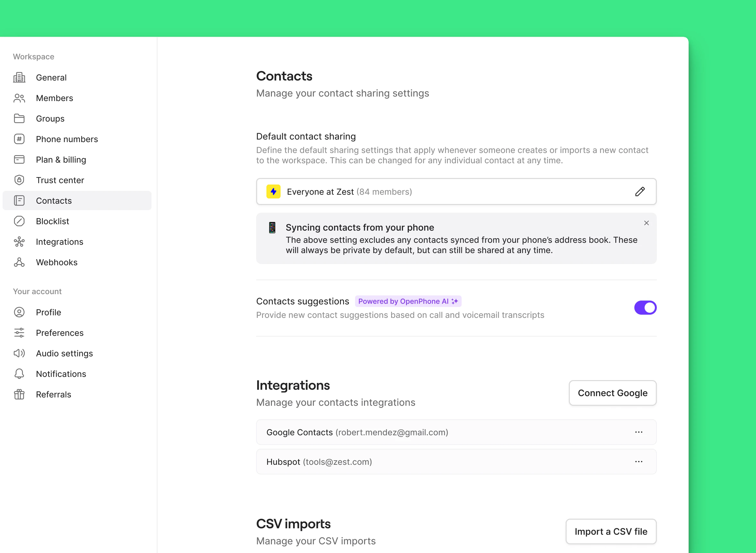Open the Google Contacts options menu
The height and width of the screenshot is (553, 756).
[x=639, y=432]
